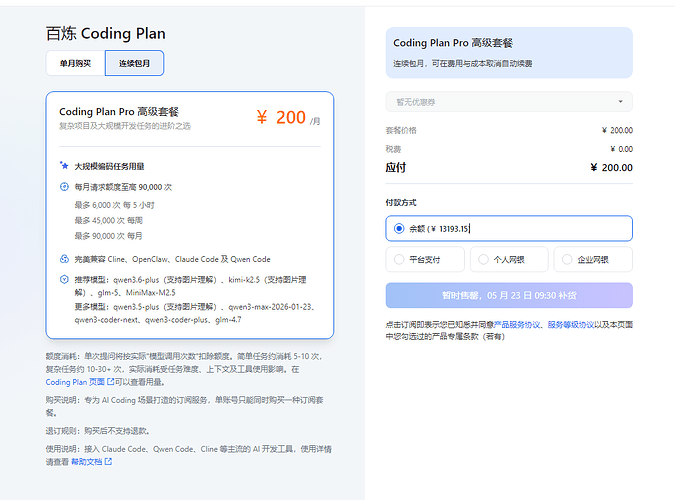The image size is (675, 500).
Task: Select 余额 payment radio button
Action: click(399, 228)
